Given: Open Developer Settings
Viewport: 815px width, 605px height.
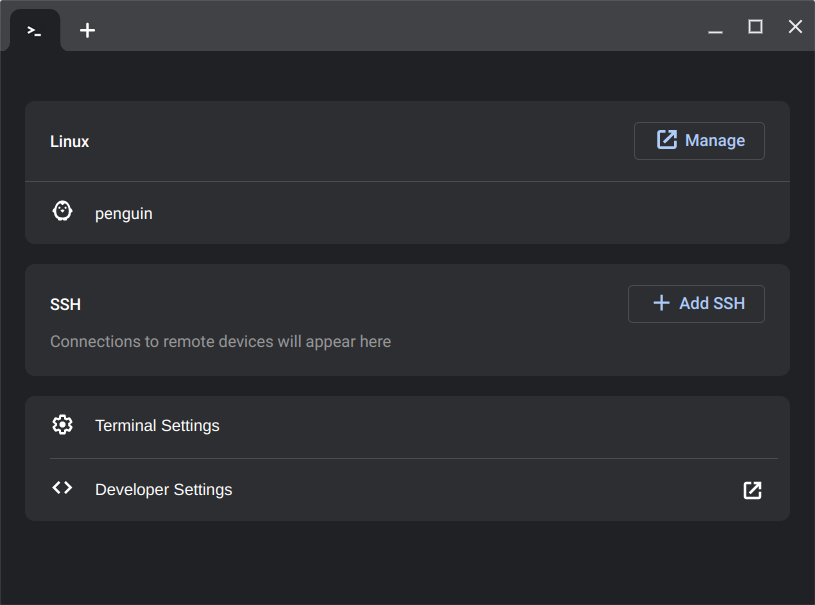Looking at the screenshot, I should (408, 490).
